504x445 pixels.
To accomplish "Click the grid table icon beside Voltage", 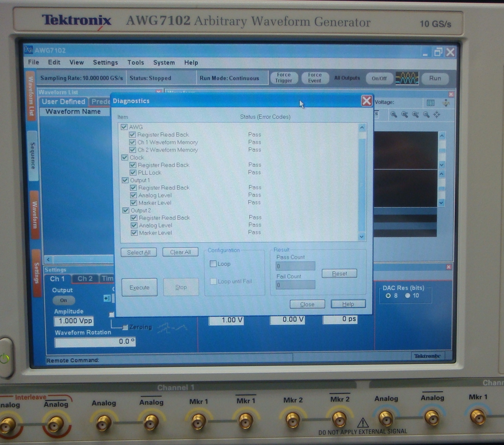I will (431, 103).
